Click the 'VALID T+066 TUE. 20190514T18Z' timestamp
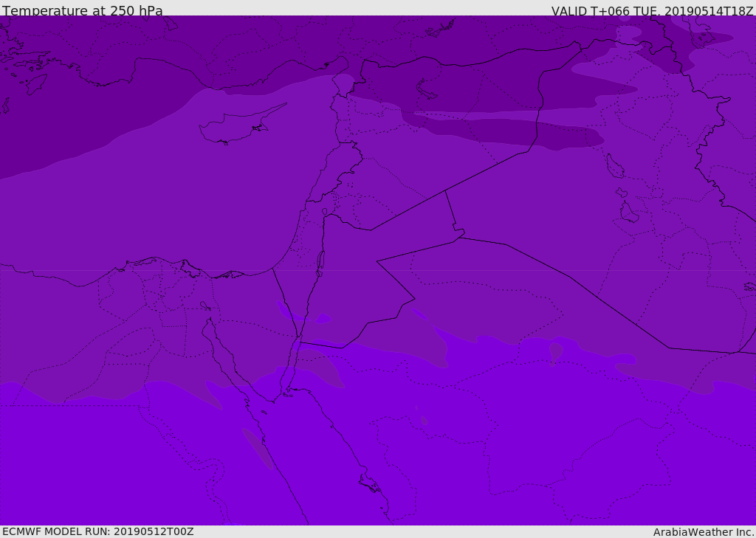 [x=653, y=11]
